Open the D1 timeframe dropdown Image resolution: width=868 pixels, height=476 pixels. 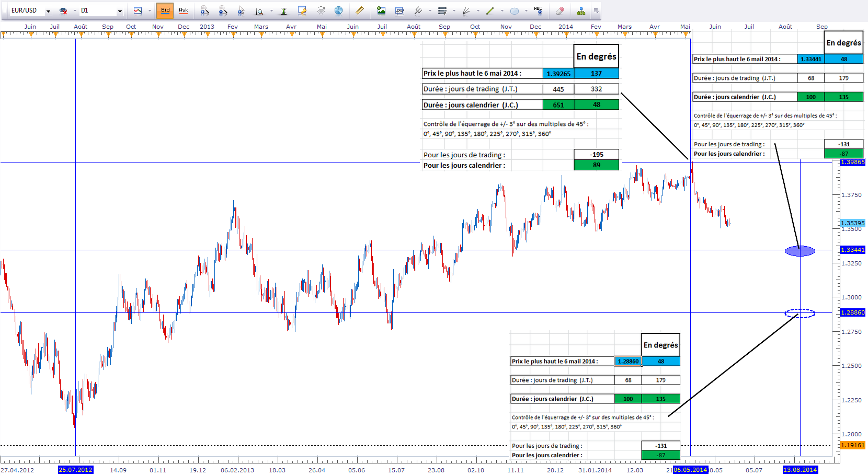[119, 11]
